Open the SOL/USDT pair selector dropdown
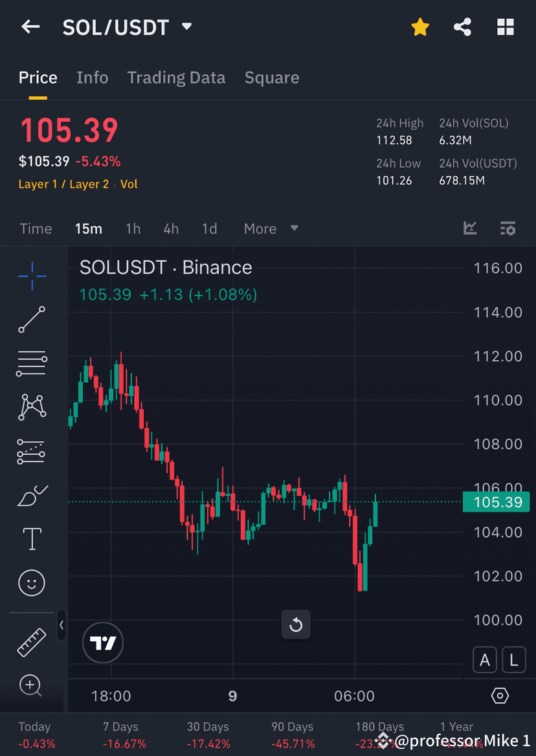Image resolution: width=536 pixels, height=756 pixels. coord(186,27)
